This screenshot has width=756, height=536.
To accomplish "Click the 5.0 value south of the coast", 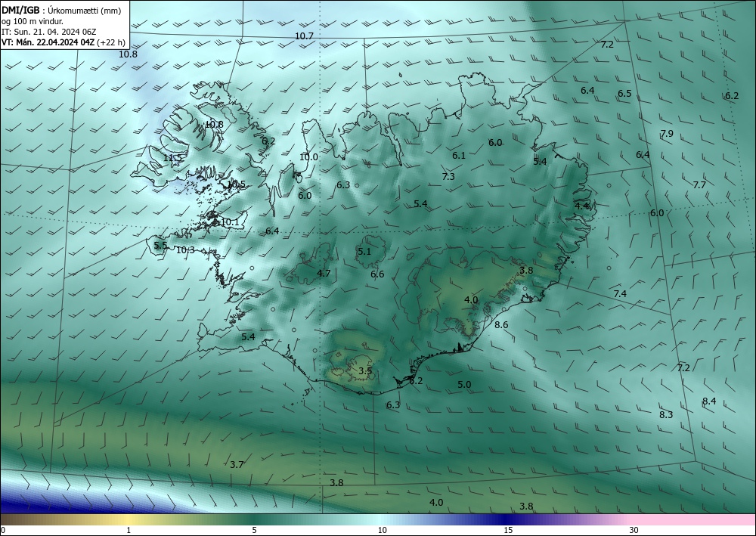I will (x=464, y=385).
